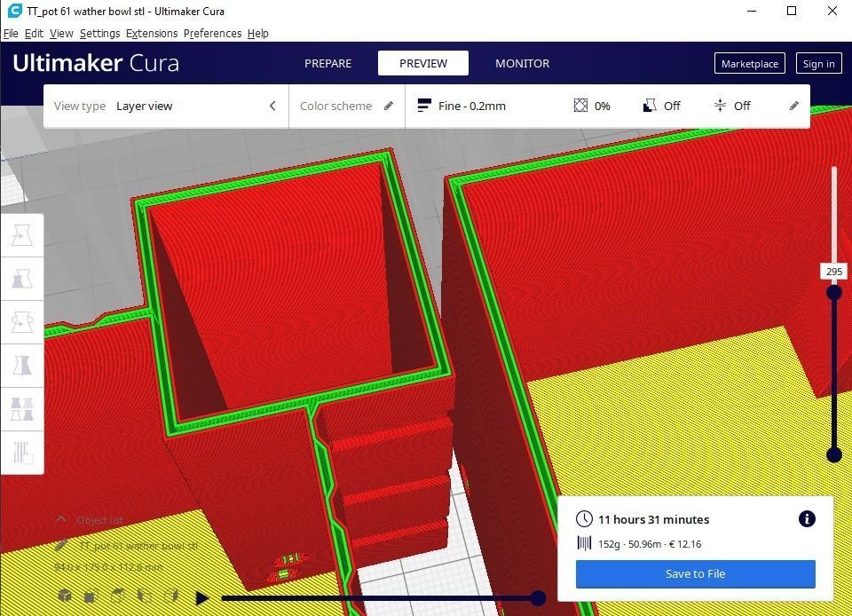
Task: Click the lower layer slider handle
Action: click(834, 454)
